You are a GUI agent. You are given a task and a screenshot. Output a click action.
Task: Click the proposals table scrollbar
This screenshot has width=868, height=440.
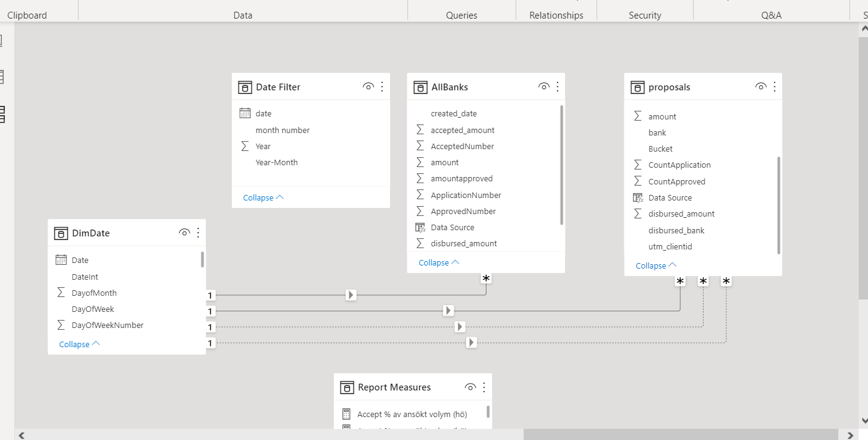coord(779,205)
